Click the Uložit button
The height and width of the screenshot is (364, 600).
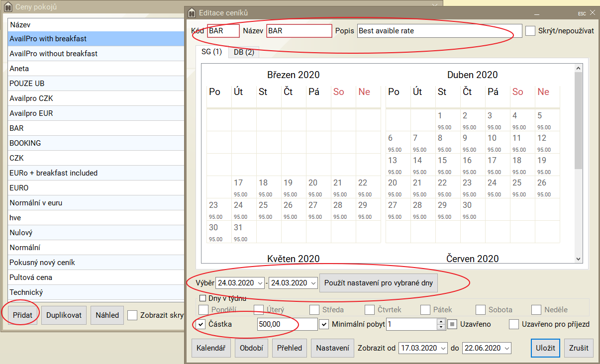[x=545, y=348]
